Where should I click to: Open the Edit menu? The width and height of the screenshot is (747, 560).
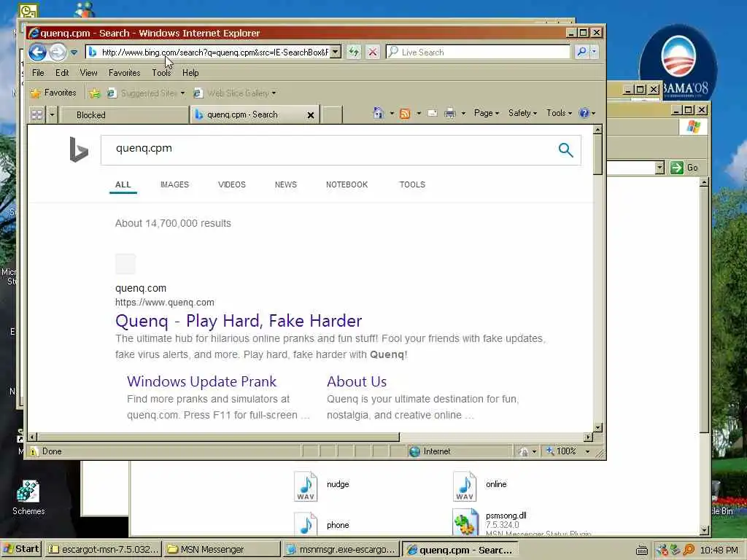pos(62,73)
